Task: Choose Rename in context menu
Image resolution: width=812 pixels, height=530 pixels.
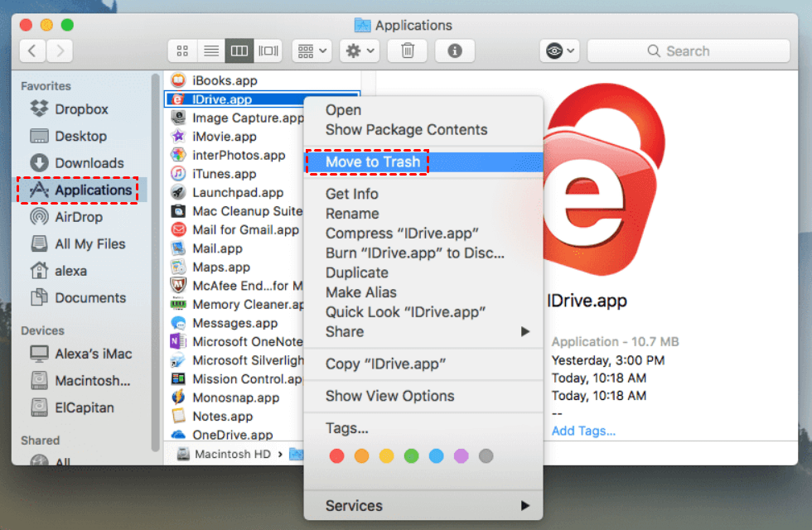Action: (423, 214)
